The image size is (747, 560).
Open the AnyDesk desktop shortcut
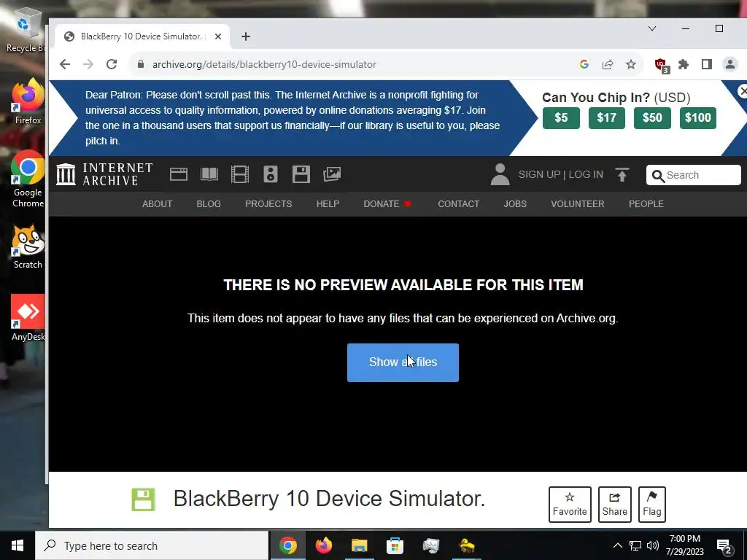click(28, 318)
